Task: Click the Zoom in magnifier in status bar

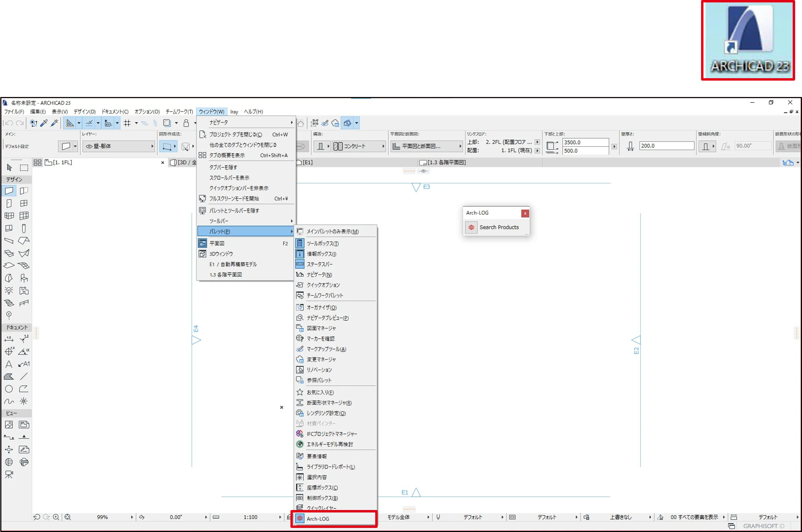Action: pos(56,517)
